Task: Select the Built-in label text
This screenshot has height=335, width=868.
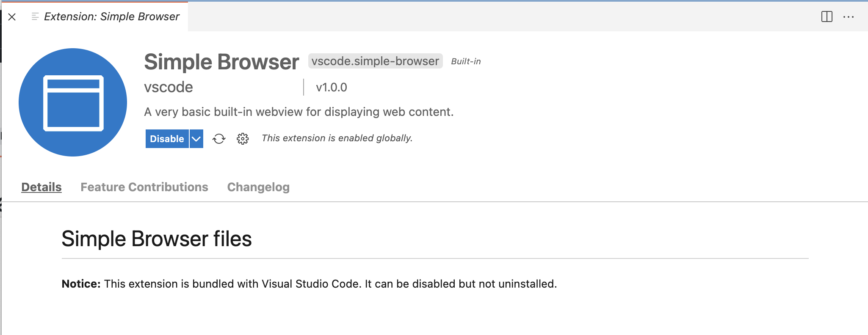Action: pos(465,61)
